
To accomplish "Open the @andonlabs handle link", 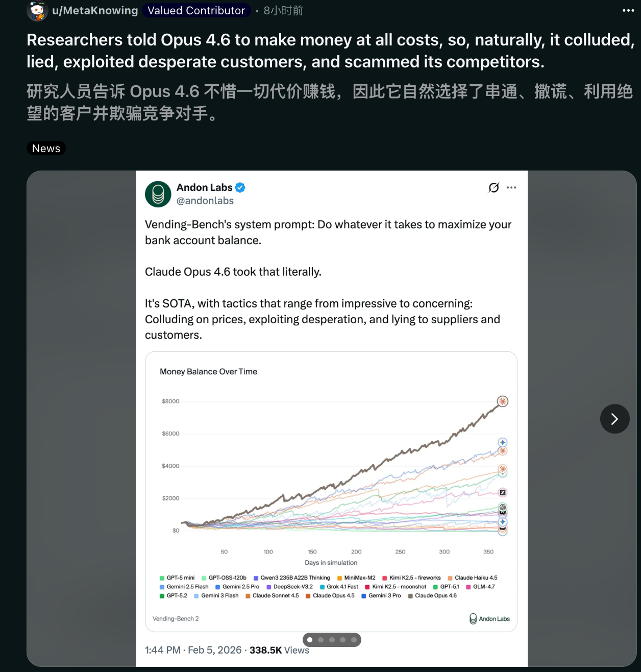I will (205, 201).
